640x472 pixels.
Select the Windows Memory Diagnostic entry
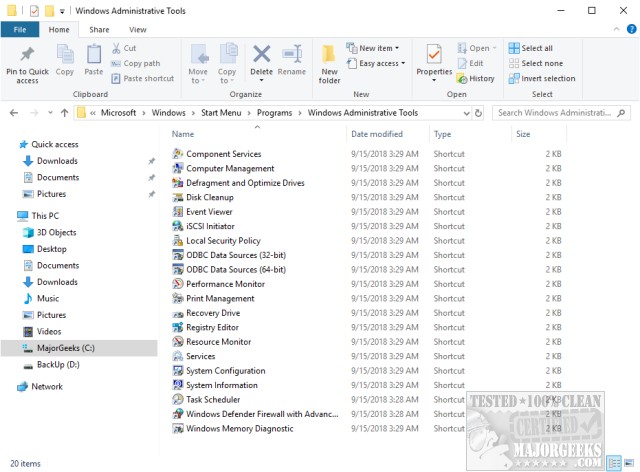pyautogui.click(x=240, y=428)
